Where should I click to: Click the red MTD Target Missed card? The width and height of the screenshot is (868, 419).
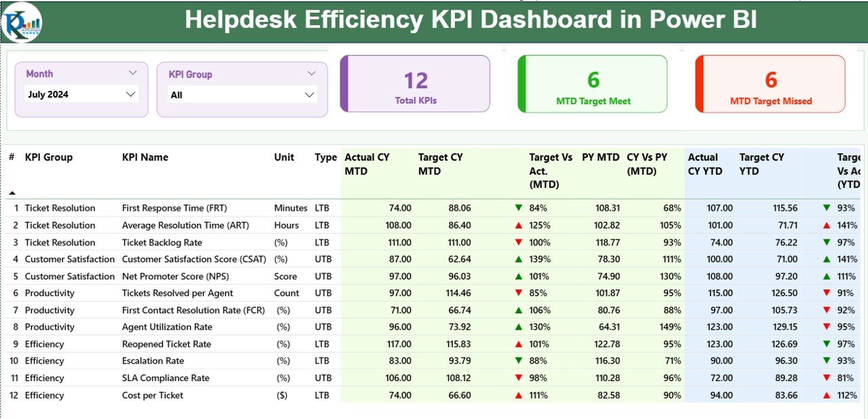pyautogui.click(x=770, y=83)
